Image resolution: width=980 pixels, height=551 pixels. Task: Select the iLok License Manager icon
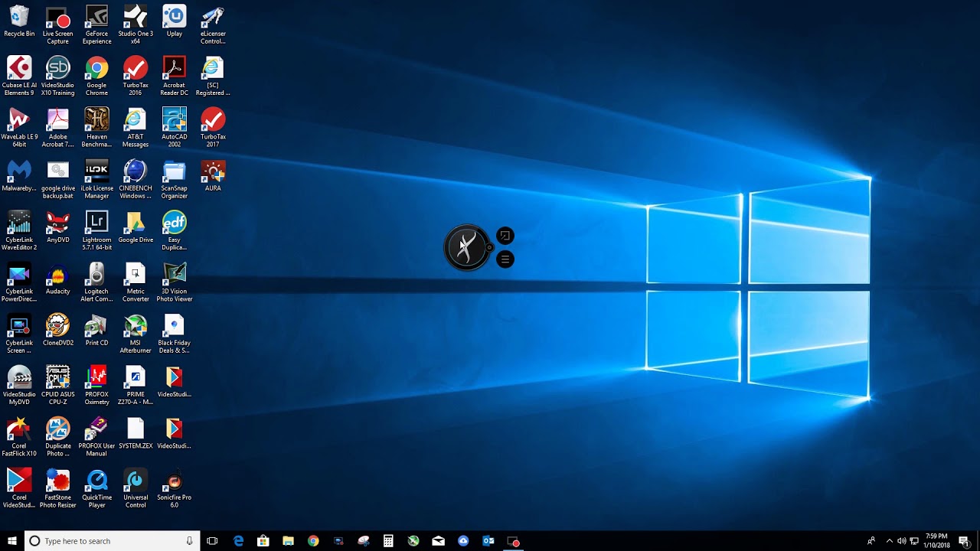tap(96, 180)
